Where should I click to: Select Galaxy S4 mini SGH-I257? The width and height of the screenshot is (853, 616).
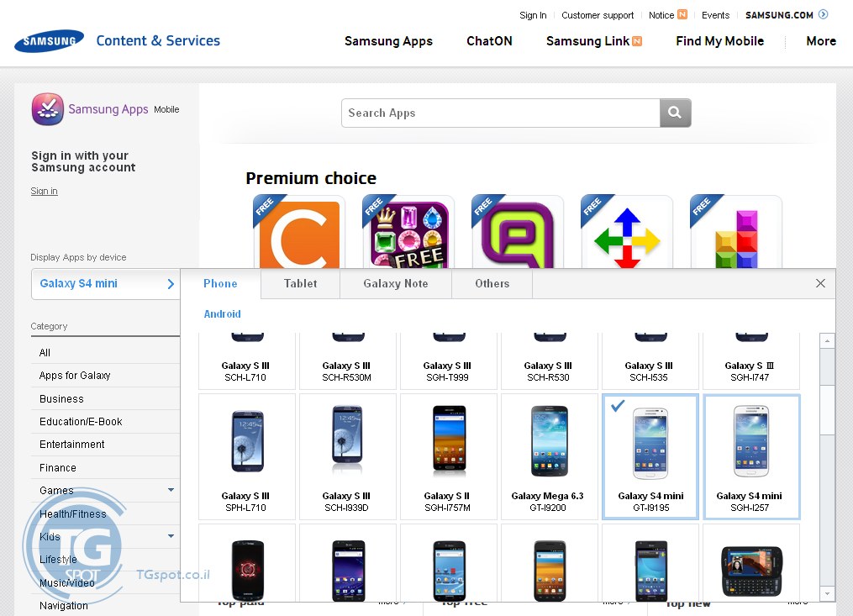point(751,456)
